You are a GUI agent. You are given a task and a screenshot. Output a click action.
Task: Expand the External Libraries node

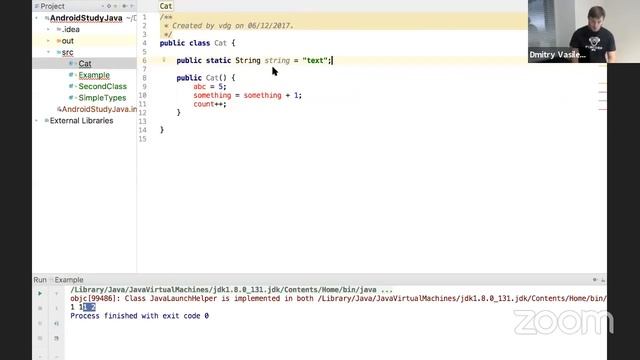pyautogui.click(x=37, y=121)
